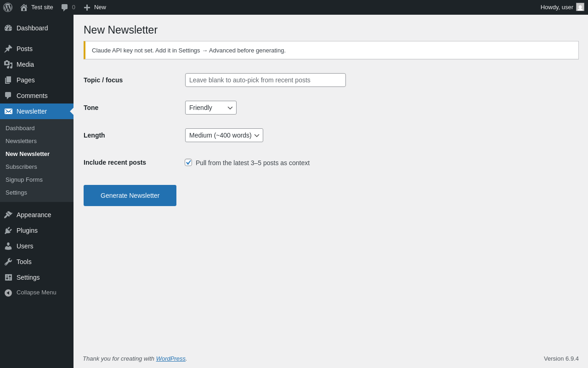Viewport: 588px width, 368px height.
Task: Expand the Length dropdown Medium option
Action: point(224,135)
